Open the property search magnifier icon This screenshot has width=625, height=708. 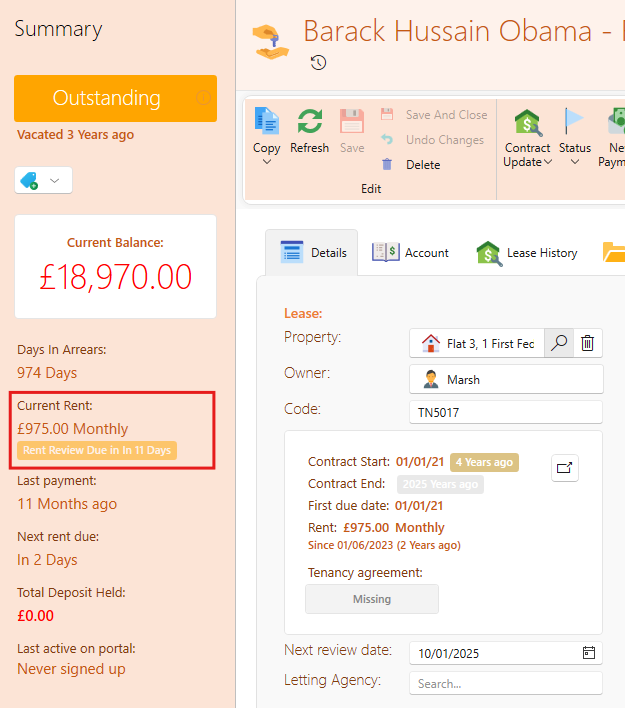tap(559, 343)
